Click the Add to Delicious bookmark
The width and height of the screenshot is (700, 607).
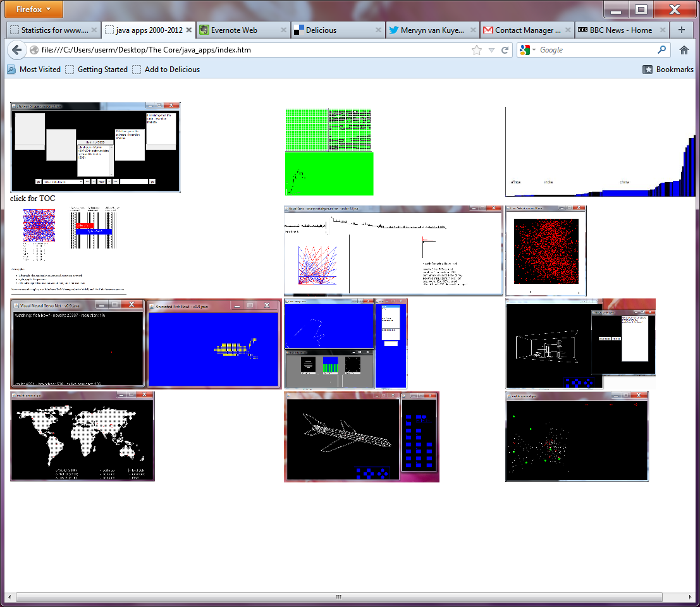[166, 70]
